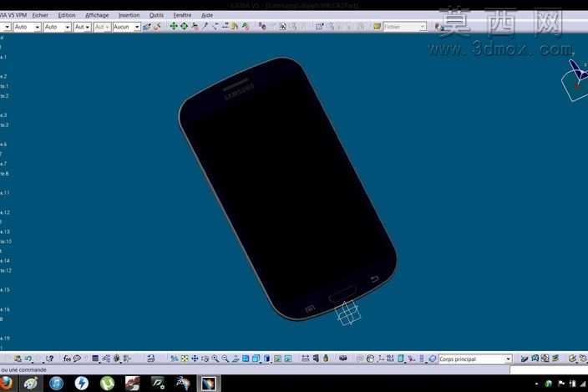The width and height of the screenshot is (588, 392).
Task: Click the sketch pencil icon right of Corps principal
Action: 525,359
